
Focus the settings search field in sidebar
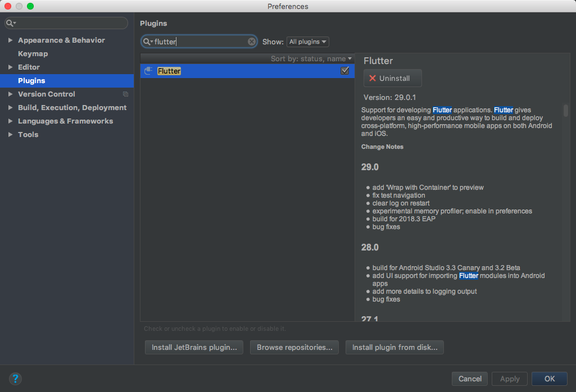(x=70, y=23)
